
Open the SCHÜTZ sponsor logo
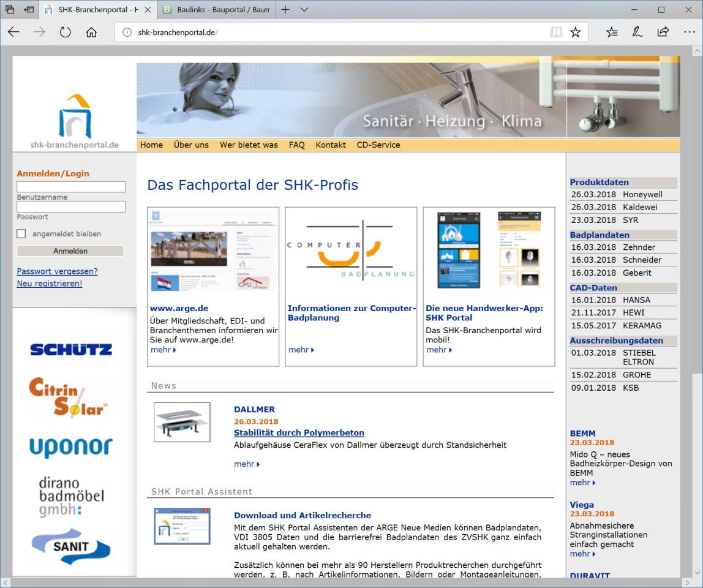tap(71, 349)
